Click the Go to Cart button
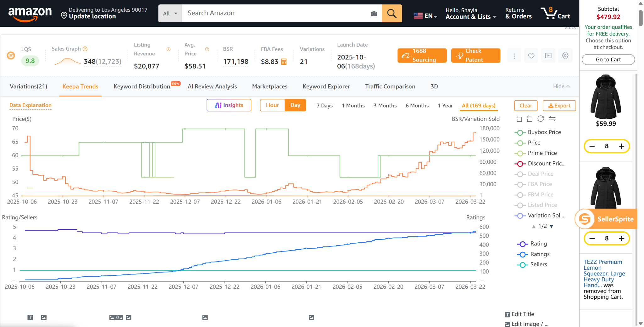644x327 pixels. 608,59
